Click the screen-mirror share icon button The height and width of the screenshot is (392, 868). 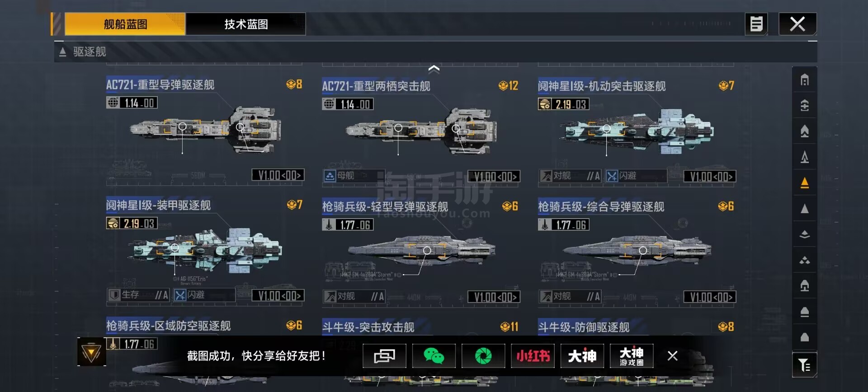(x=384, y=356)
